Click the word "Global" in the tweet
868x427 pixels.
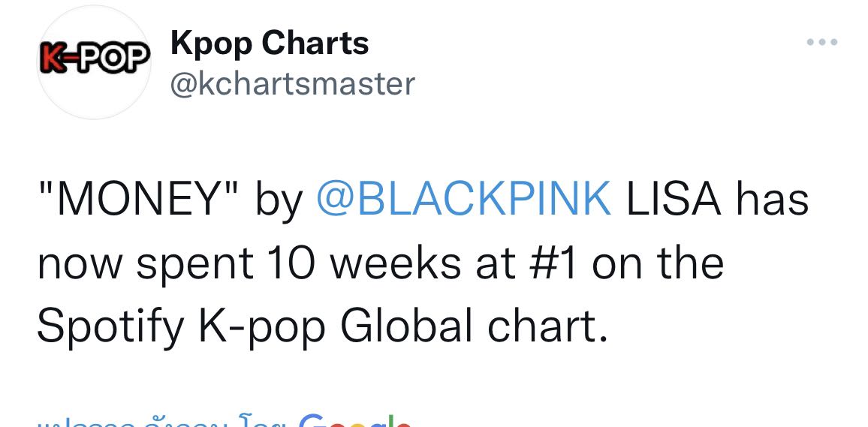tap(405, 326)
